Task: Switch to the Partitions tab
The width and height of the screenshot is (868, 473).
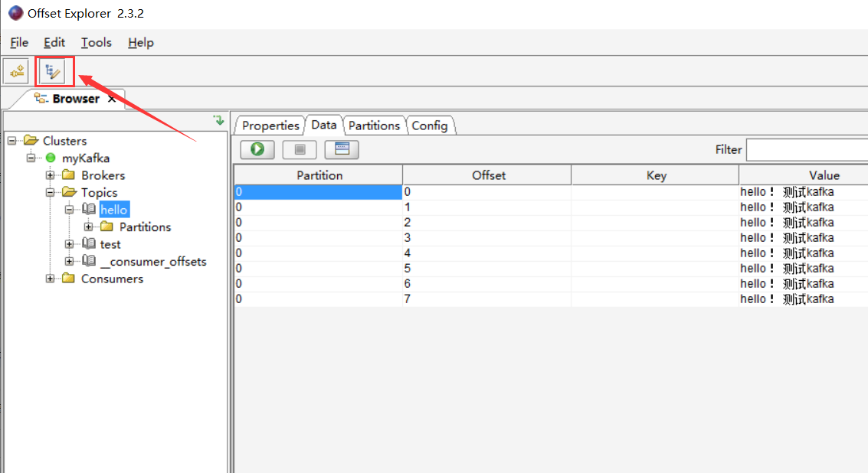Action: pos(374,126)
